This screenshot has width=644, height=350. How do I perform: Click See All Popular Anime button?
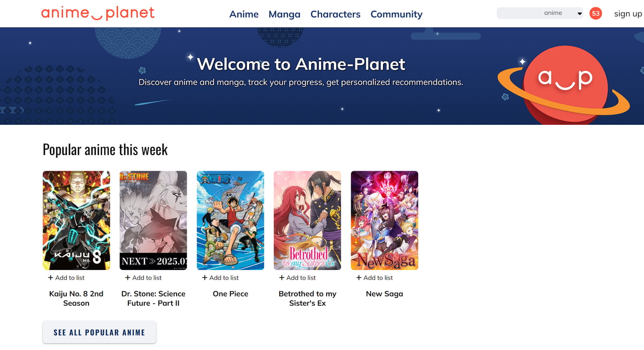[x=100, y=332]
